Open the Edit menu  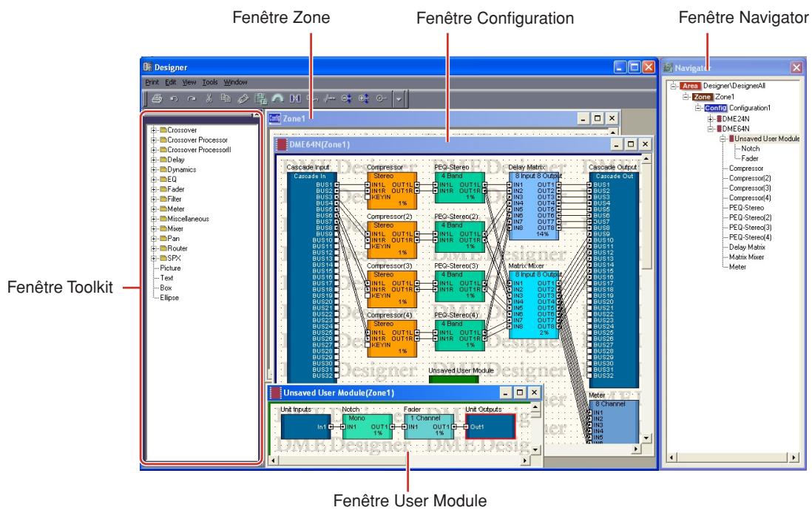170,82
